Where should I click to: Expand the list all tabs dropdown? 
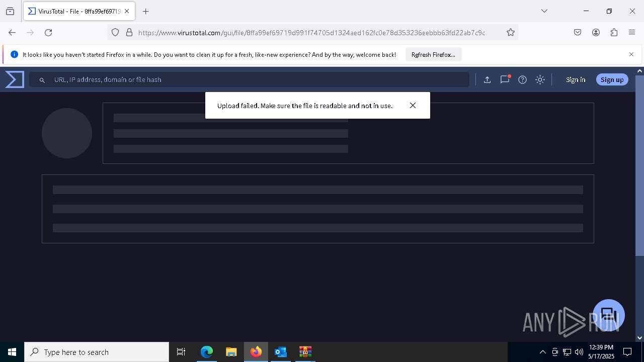click(544, 11)
